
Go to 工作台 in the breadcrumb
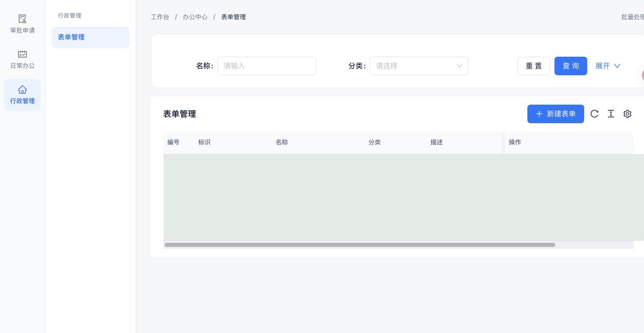(160, 17)
